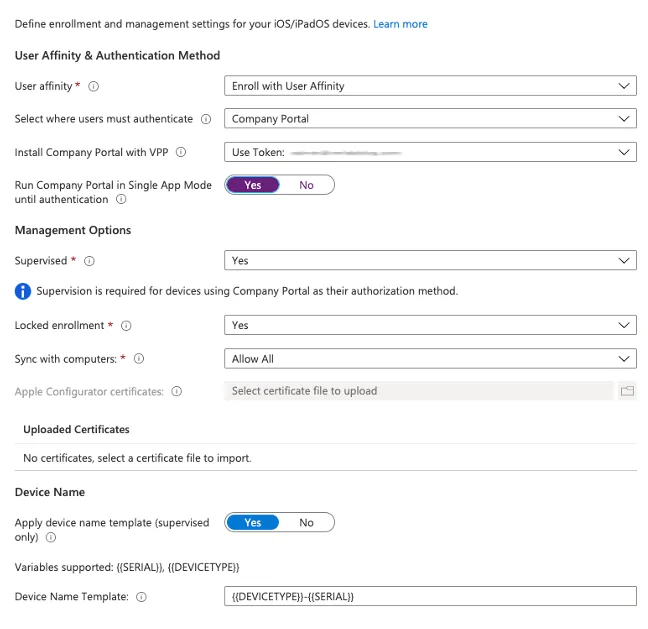Screen dimensions: 648x629
Task: Click info icon for Install Company Portal with VPP
Action: click(x=181, y=152)
